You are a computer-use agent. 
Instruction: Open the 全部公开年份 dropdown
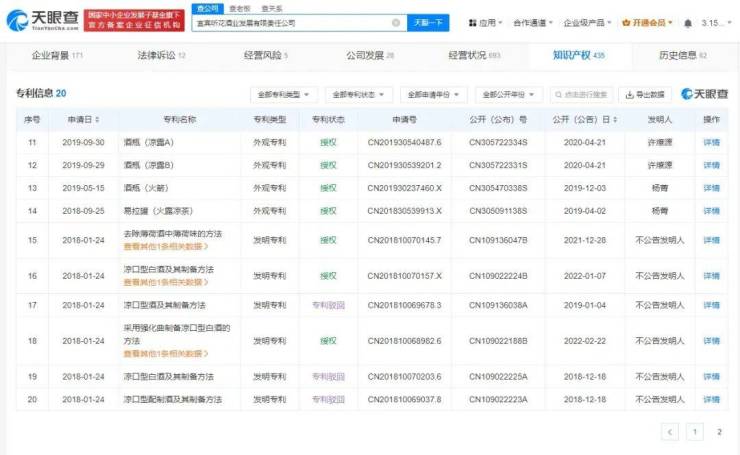pyautogui.click(x=508, y=95)
